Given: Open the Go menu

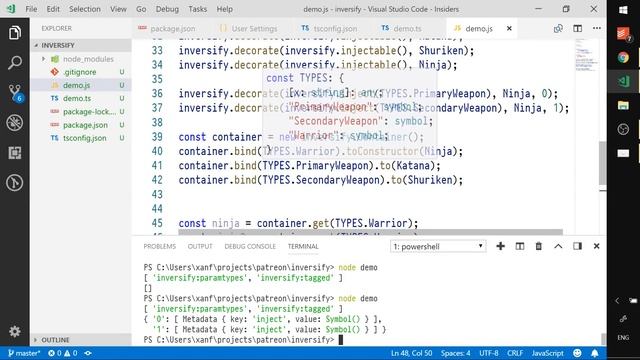Looking at the screenshot, I should [141, 9].
